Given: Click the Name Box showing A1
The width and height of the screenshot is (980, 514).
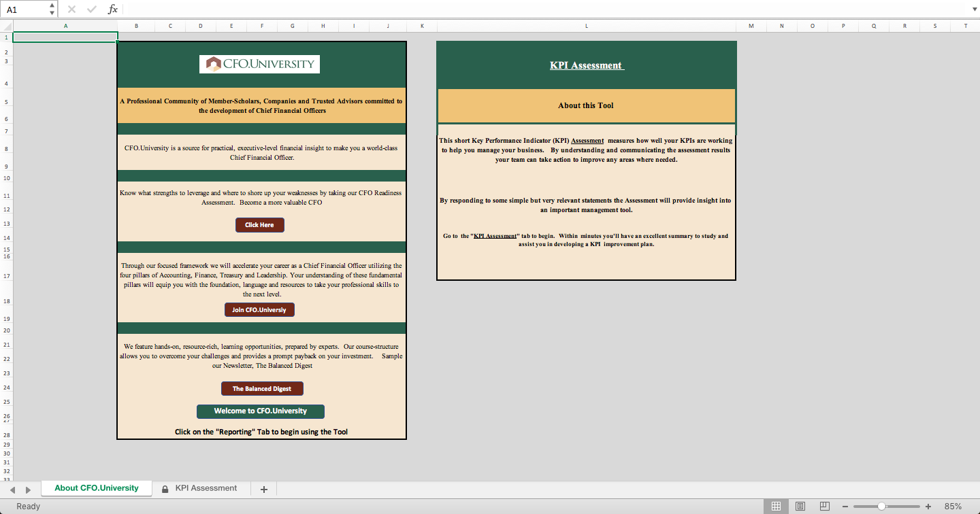Looking at the screenshot, I should coord(25,10).
